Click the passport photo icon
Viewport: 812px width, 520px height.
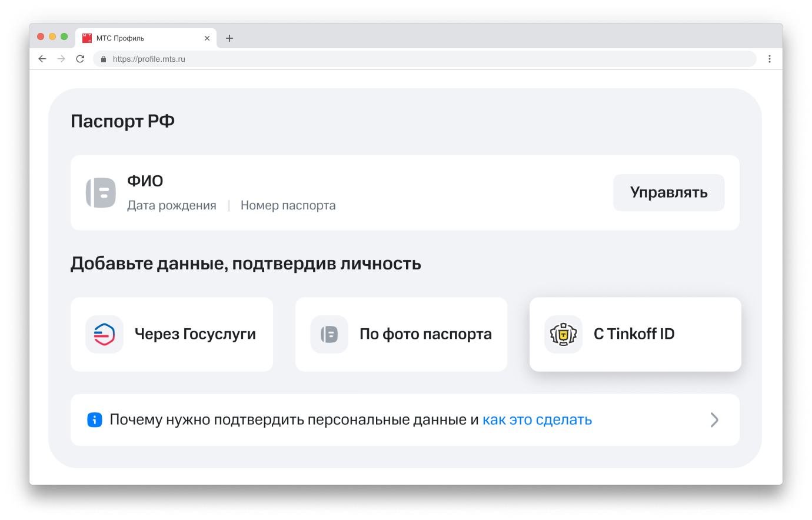coord(329,334)
